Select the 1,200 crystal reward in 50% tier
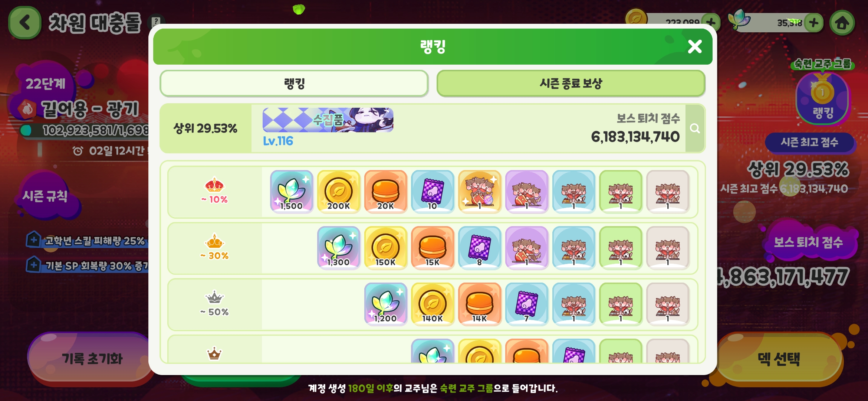Image resolution: width=868 pixels, height=401 pixels. [386, 304]
